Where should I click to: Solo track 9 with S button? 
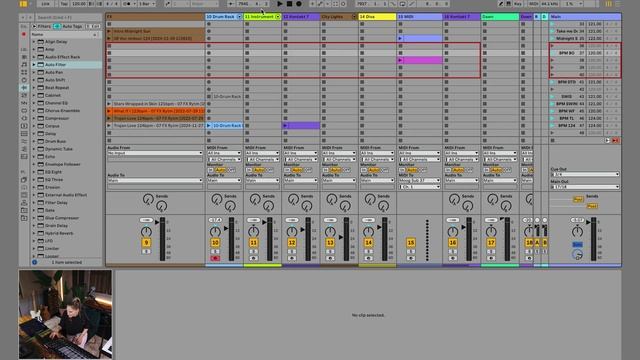(x=146, y=251)
